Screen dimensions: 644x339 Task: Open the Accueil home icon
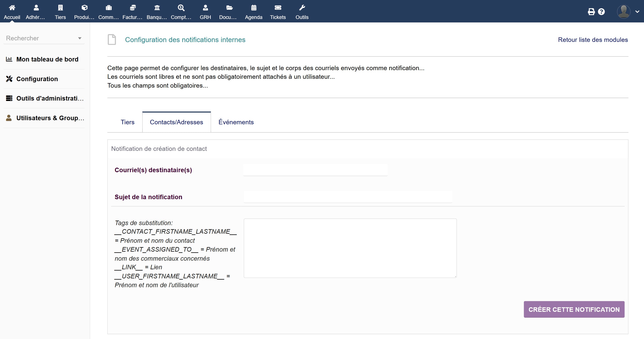(x=12, y=8)
